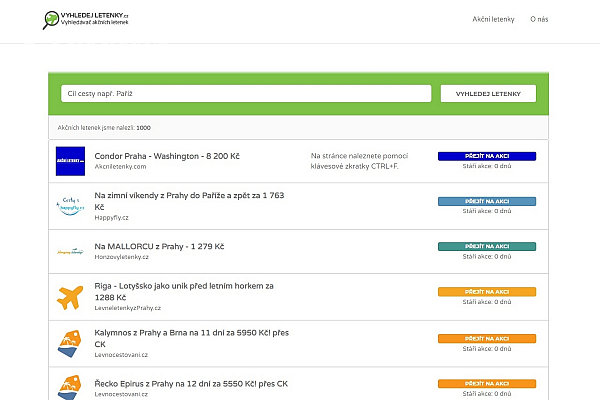Focus the destination search field 'Cíl cesty'
The width and height of the screenshot is (600, 400).
pos(246,93)
